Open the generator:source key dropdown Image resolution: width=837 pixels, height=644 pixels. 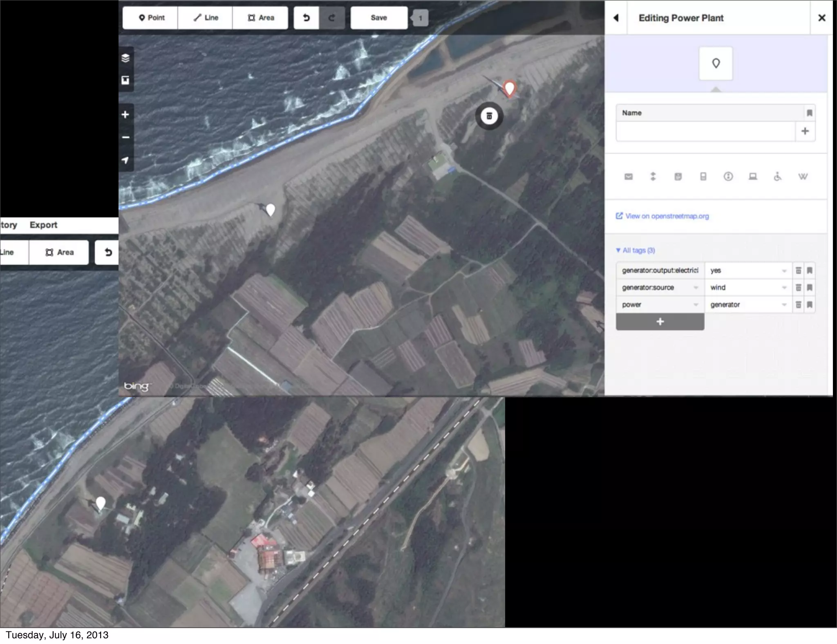(696, 288)
